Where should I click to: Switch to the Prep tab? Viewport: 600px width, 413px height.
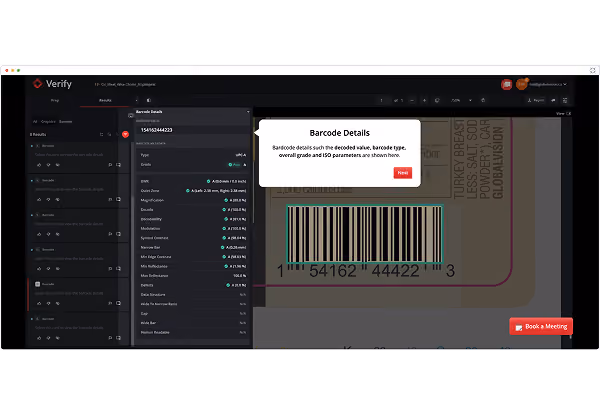coord(55,100)
